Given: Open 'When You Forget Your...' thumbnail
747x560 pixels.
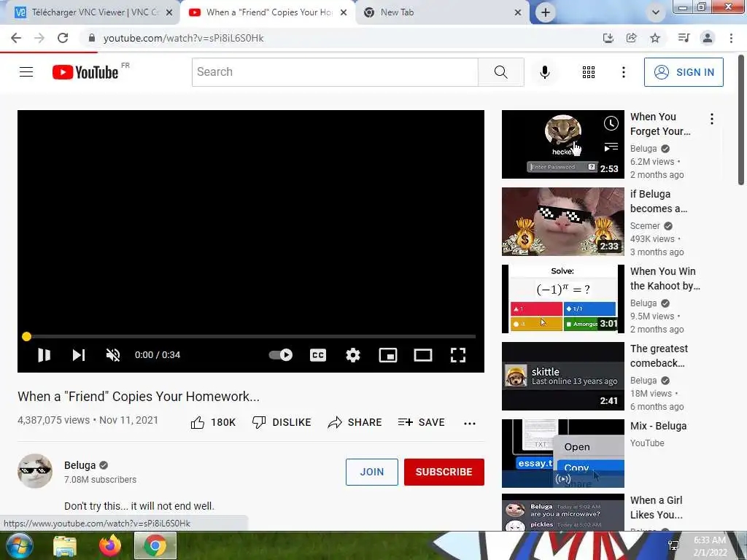Looking at the screenshot, I should (562, 144).
